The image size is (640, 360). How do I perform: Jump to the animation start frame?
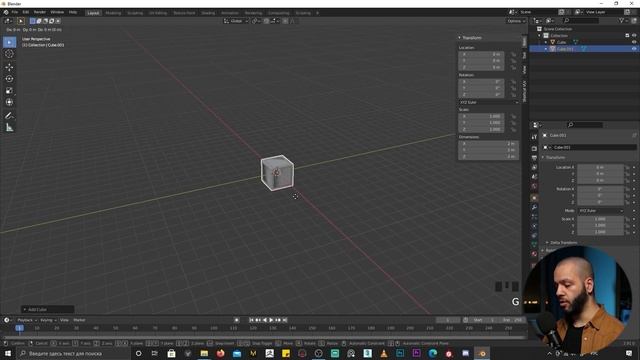(251, 320)
